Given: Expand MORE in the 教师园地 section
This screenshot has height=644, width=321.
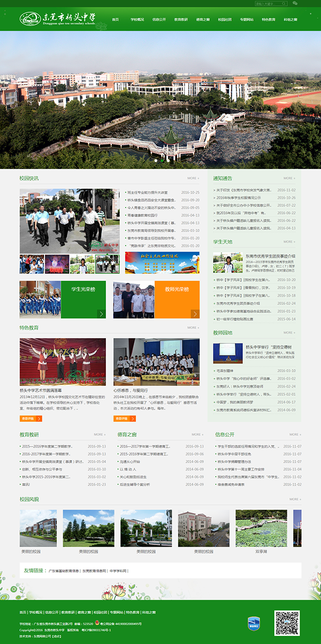Looking at the screenshot, I should [289, 333].
